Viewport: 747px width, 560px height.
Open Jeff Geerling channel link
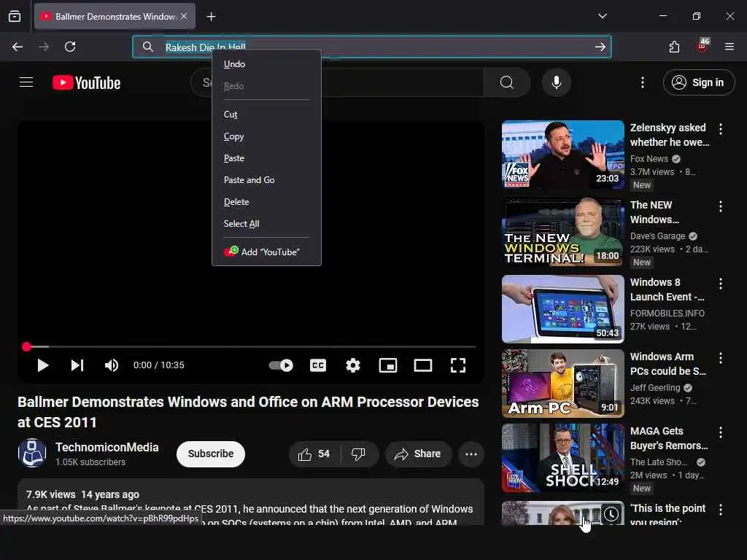pyautogui.click(x=655, y=388)
